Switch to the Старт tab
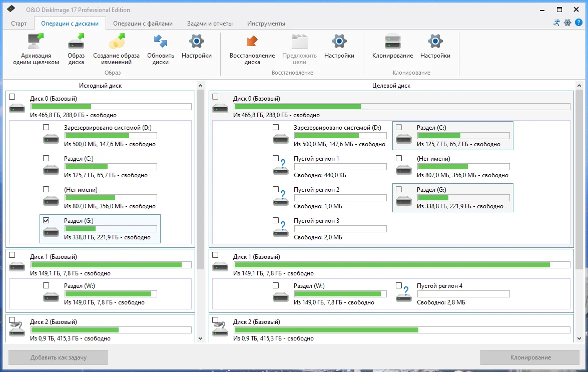 [19, 23]
